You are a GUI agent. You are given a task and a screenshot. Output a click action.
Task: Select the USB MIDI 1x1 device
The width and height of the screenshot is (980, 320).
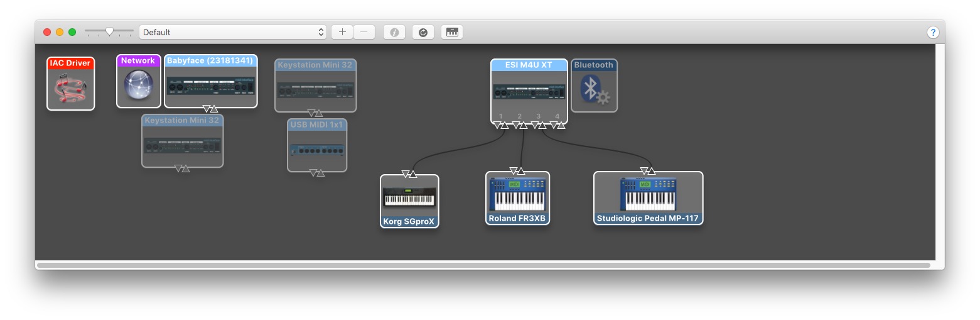[x=317, y=145]
